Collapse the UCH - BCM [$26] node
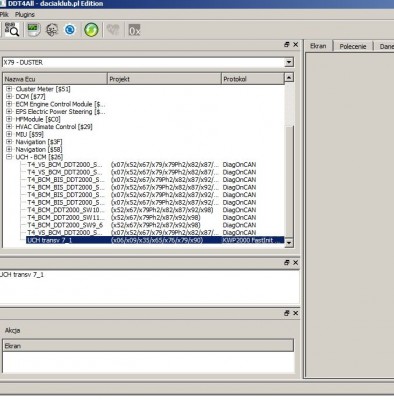The image size is (394, 400). point(9,157)
